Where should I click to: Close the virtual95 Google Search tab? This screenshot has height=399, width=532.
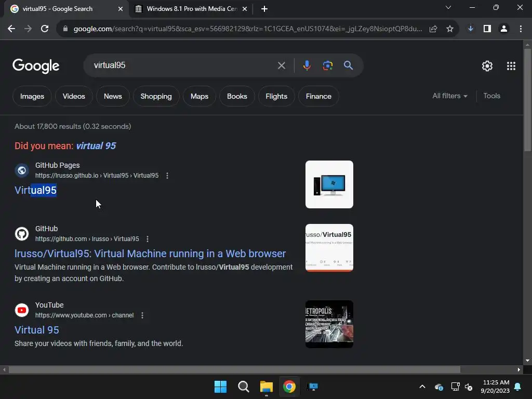coord(121,9)
